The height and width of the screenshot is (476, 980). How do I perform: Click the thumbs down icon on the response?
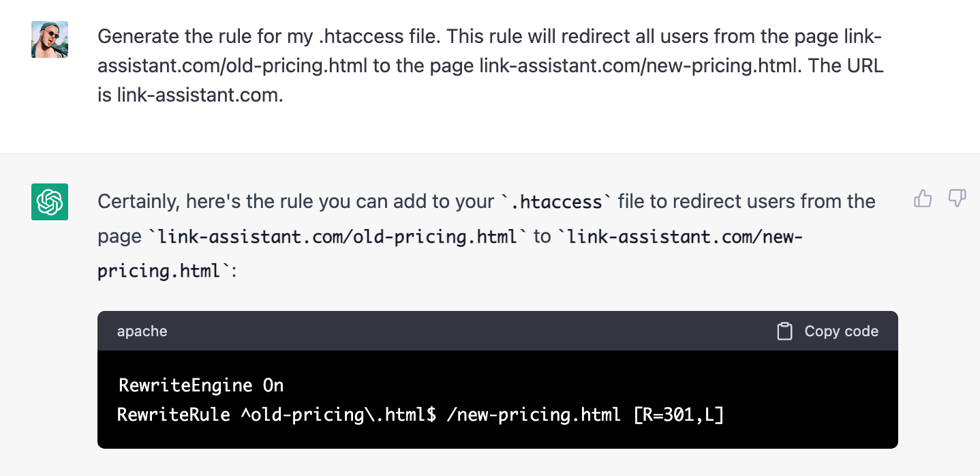[x=957, y=199]
